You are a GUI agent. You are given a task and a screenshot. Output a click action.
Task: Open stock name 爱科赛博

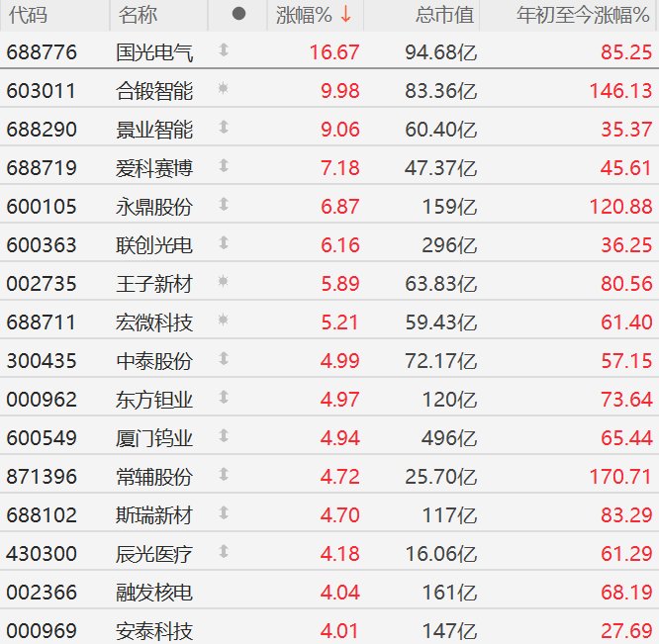154,168
